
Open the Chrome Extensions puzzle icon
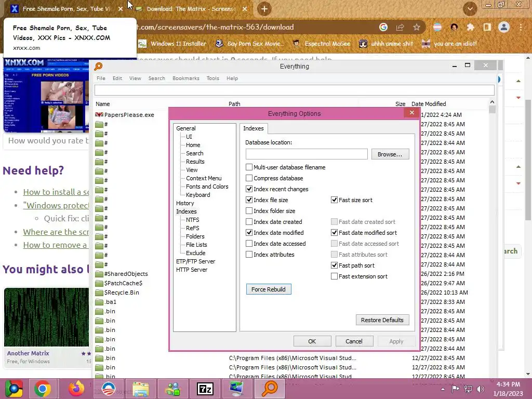click(x=470, y=27)
